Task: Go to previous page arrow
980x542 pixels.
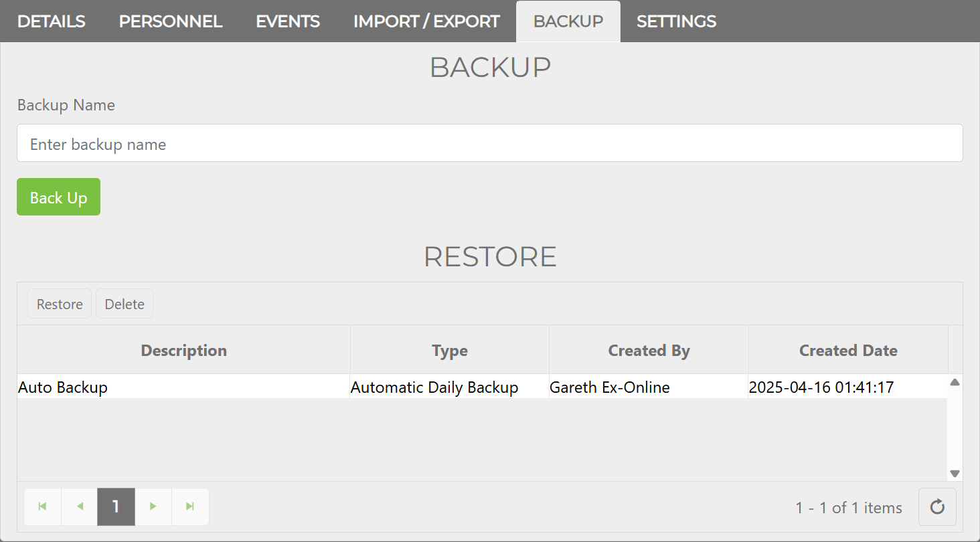Action: [80, 507]
